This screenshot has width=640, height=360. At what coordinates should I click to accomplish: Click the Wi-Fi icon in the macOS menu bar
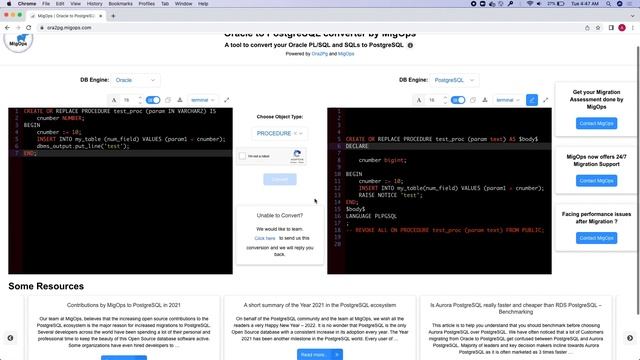click(x=529, y=4)
